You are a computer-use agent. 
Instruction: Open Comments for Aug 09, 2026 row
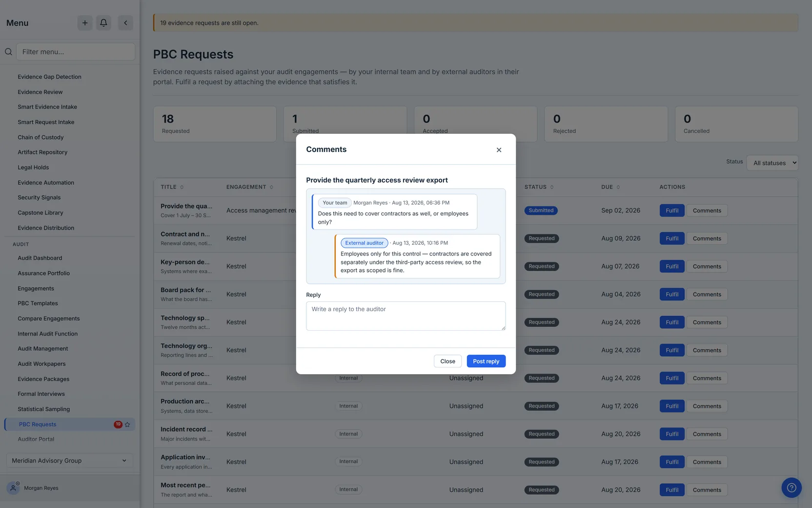click(x=707, y=238)
